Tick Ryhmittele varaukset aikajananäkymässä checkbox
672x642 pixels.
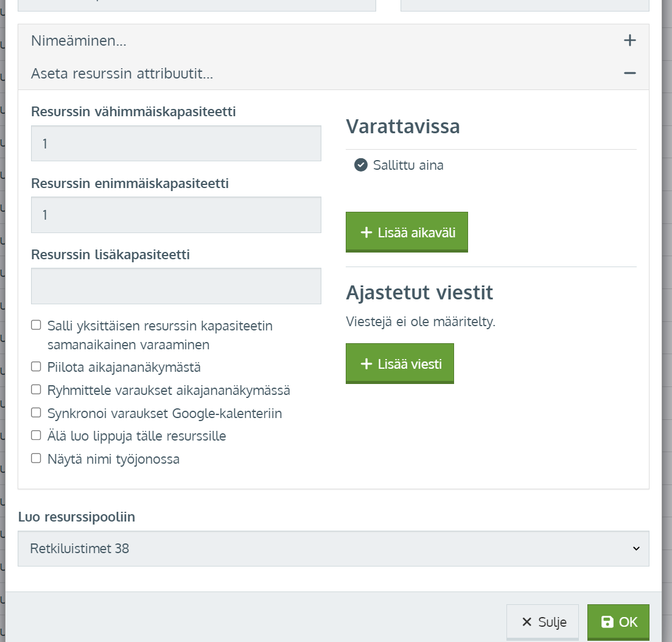point(37,390)
